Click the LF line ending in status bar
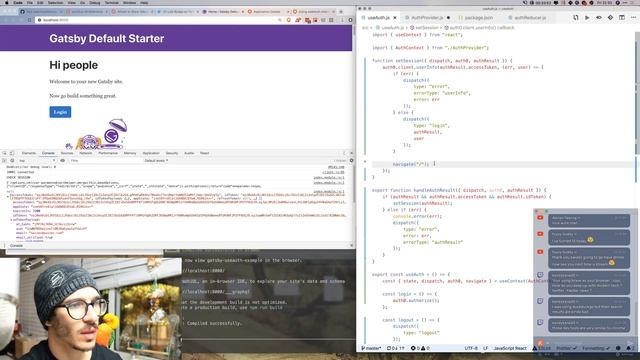The width and height of the screenshot is (640, 360). tap(485, 348)
